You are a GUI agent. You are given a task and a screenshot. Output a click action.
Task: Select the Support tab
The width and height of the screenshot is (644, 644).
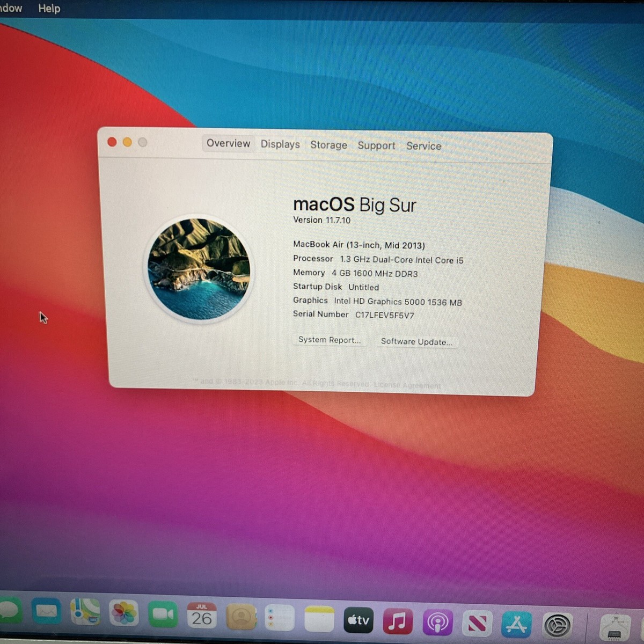376,145
